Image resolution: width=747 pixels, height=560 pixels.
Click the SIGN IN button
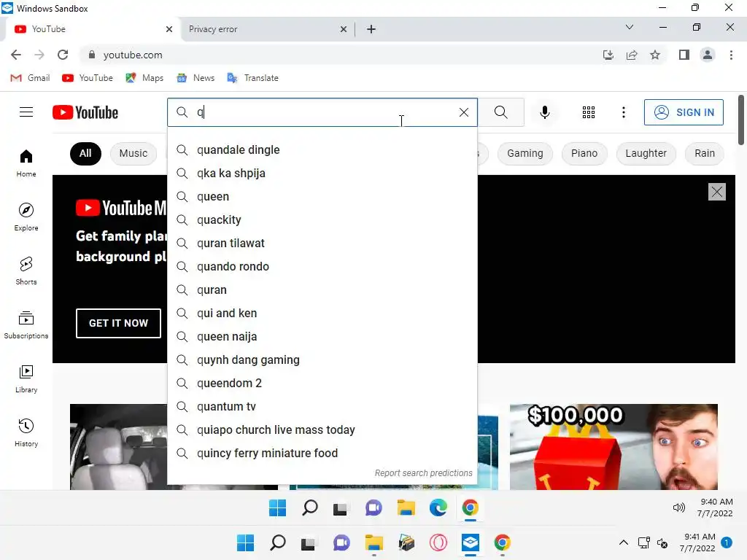[x=684, y=112]
